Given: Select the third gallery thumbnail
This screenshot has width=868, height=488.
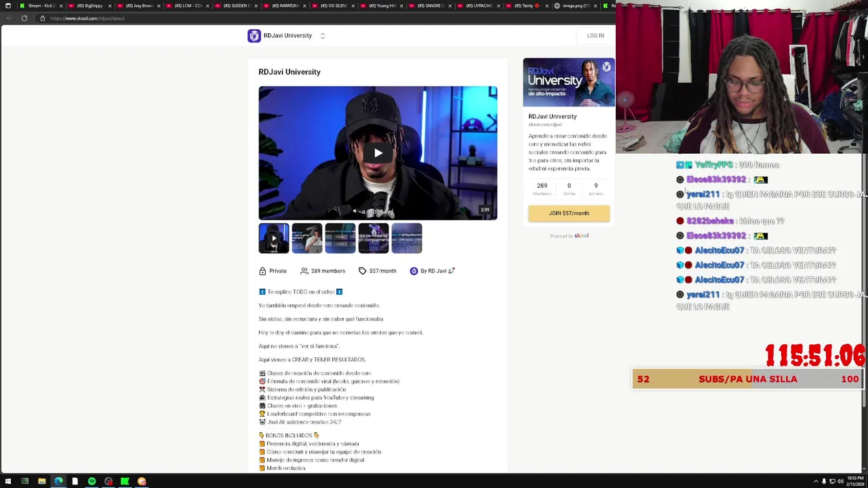Looking at the screenshot, I should click(x=340, y=238).
